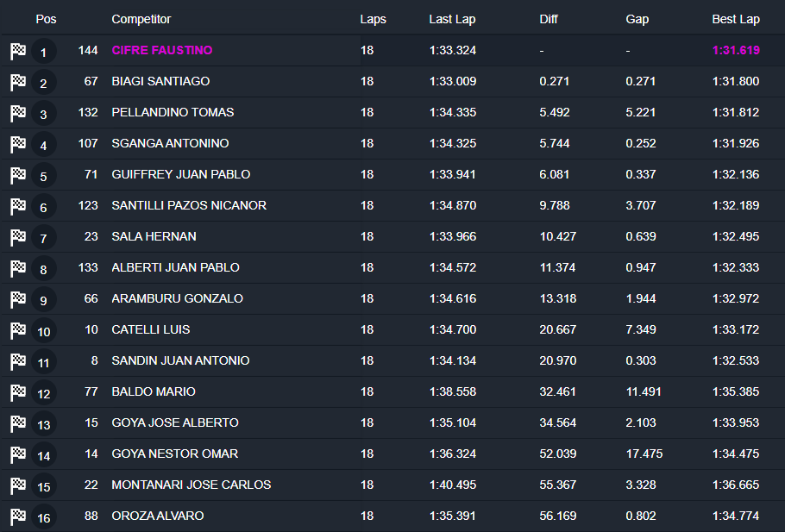Viewport: 785px width, 532px height.
Task: Click the flag icon beside Baldo Mario
Action: pos(18,392)
